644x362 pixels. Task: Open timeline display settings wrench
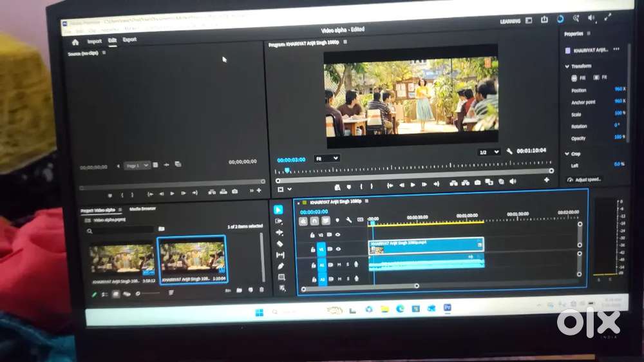(x=348, y=220)
